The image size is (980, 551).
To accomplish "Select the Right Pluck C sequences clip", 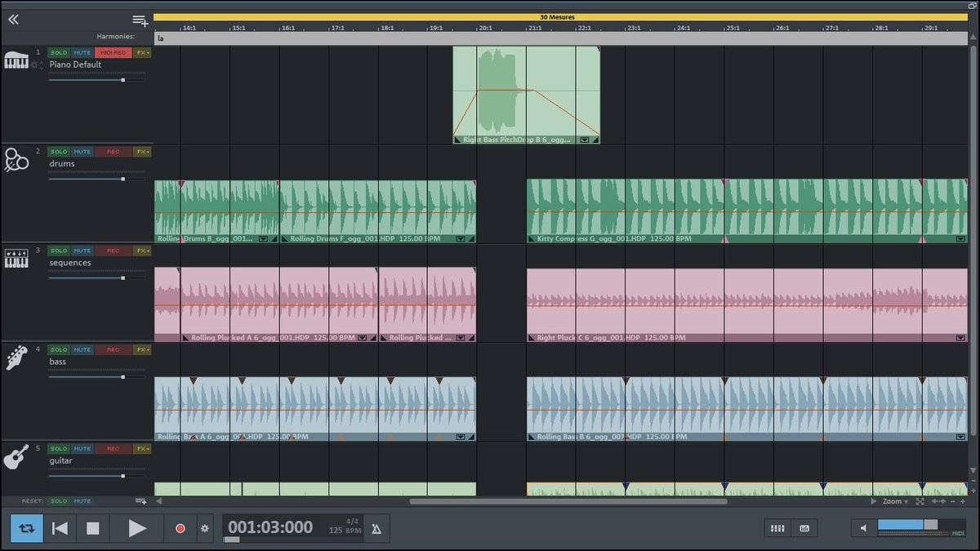I will tap(746, 304).
